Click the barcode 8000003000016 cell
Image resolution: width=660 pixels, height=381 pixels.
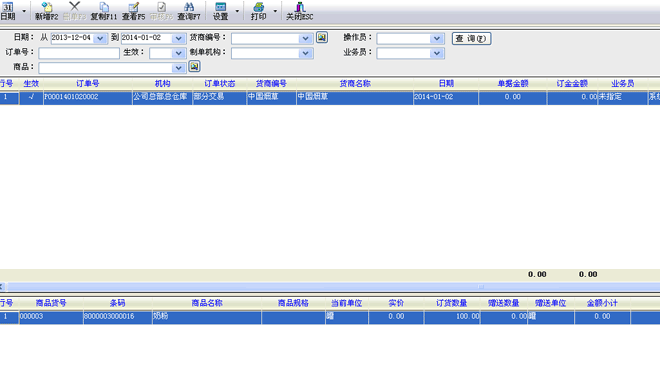117,317
